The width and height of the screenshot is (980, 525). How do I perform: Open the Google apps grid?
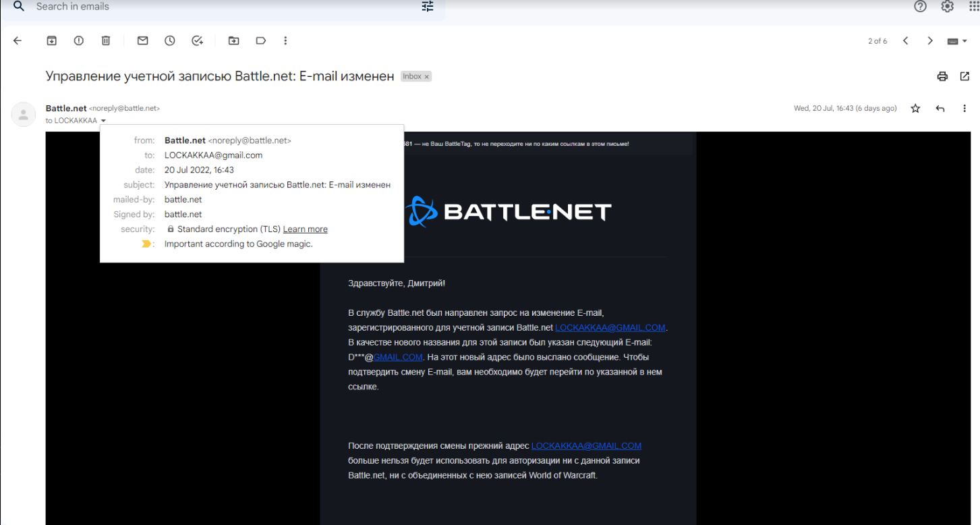973,6
